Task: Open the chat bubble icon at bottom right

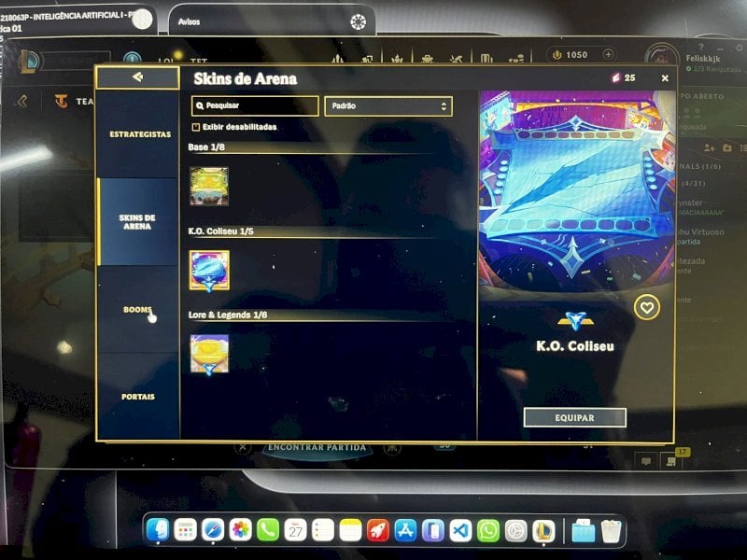Action: point(646,461)
